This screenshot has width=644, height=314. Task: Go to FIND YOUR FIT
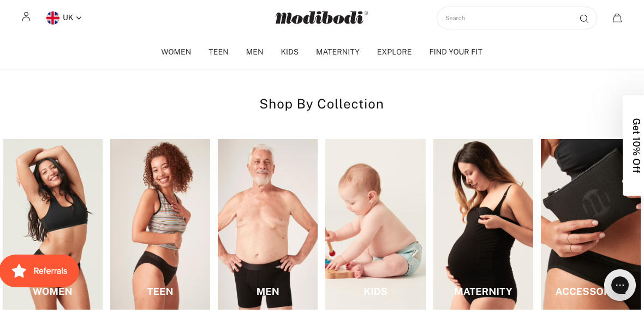click(456, 52)
